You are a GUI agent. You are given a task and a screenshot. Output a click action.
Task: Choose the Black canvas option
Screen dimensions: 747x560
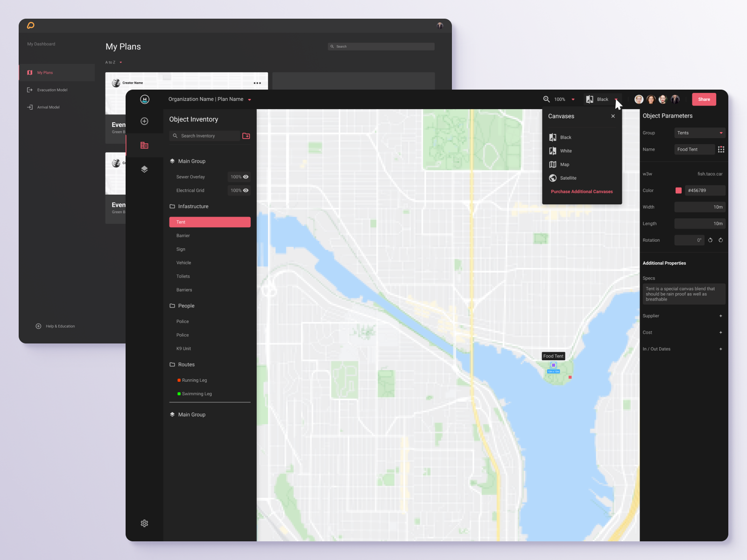click(x=560, y=137)
